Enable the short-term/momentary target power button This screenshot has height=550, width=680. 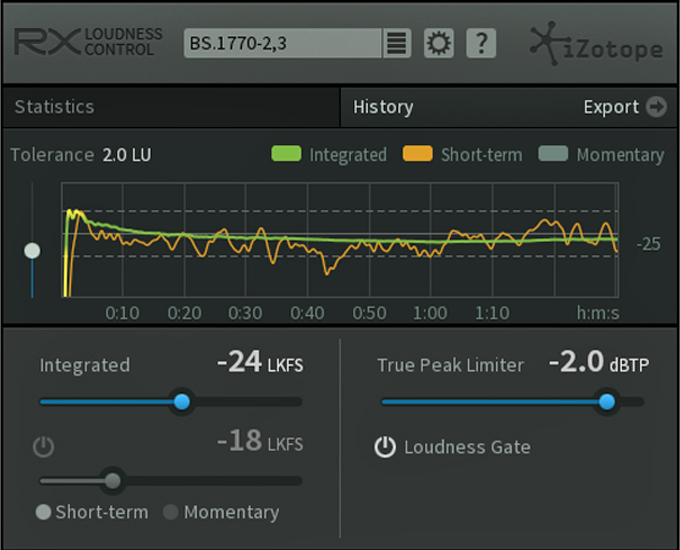point(43,447)
